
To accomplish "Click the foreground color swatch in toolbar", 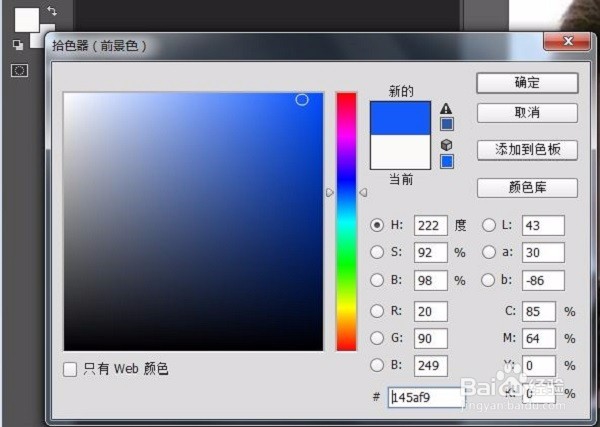I will [x=27, y=20].
